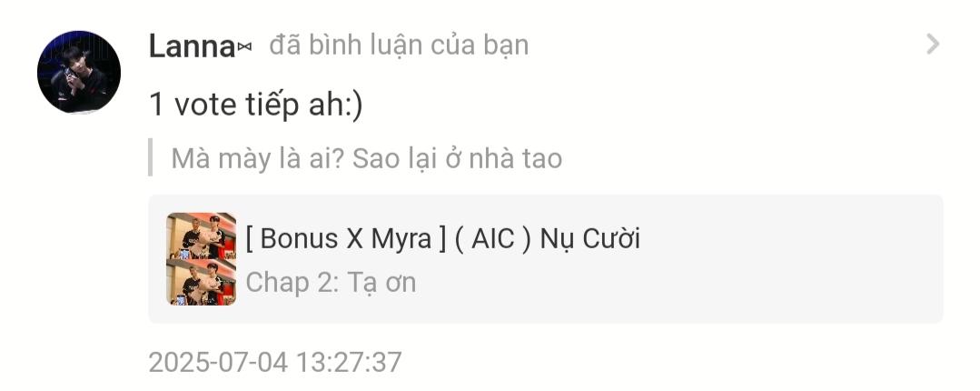Screen dimensions: 980x391
Task: Open the story cover thumbnail
Action: [x=202, y=259]
